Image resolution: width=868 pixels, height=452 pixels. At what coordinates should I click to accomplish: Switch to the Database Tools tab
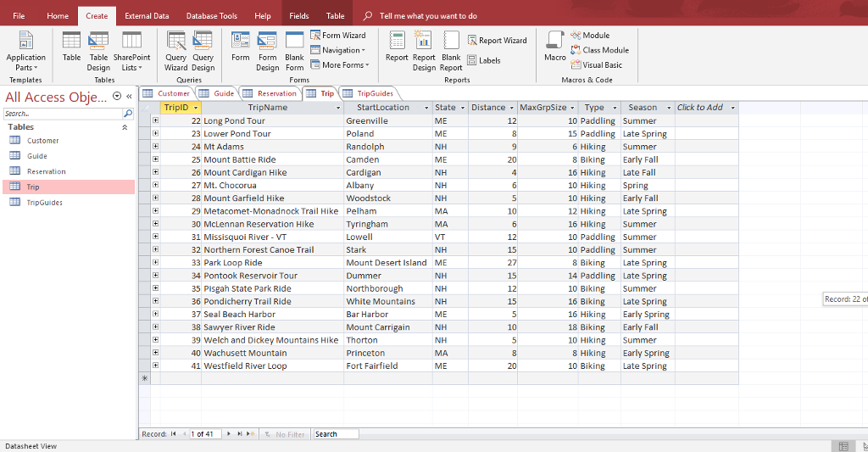(211, 16)
